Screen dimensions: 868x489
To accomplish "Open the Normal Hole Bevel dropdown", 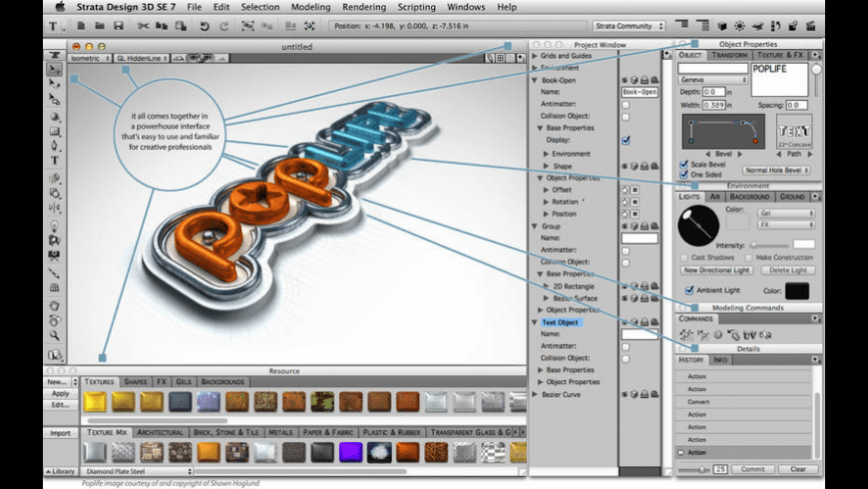I will [776, 170].
